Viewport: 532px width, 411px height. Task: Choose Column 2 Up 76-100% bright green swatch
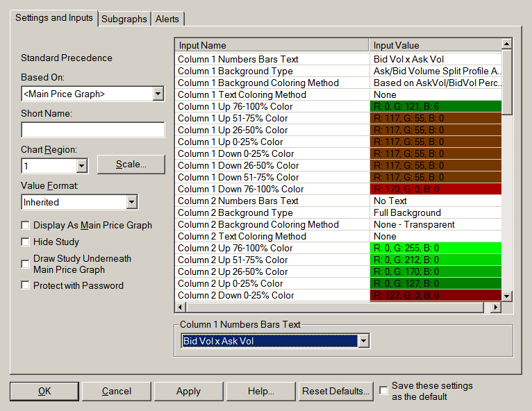pyautogui.click(x=435, y=248)
